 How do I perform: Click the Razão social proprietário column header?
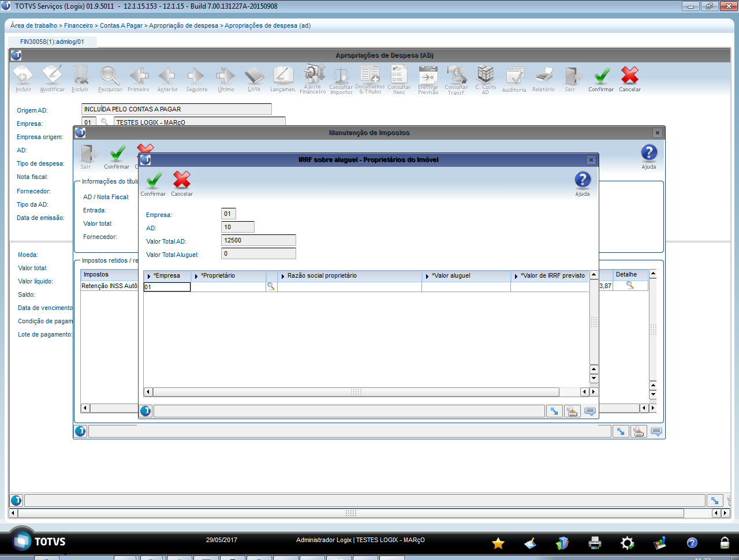350,276
